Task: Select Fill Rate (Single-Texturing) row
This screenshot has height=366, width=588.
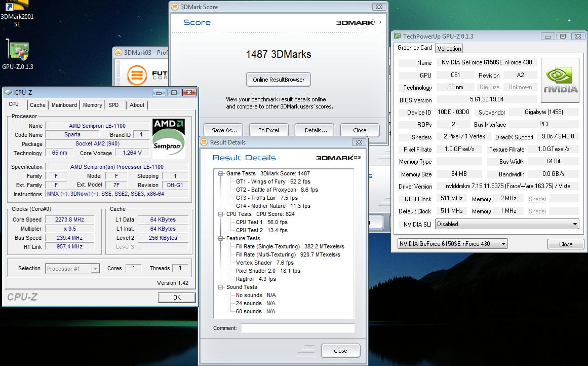Action: pyautogui.click(x=290, y=247)
